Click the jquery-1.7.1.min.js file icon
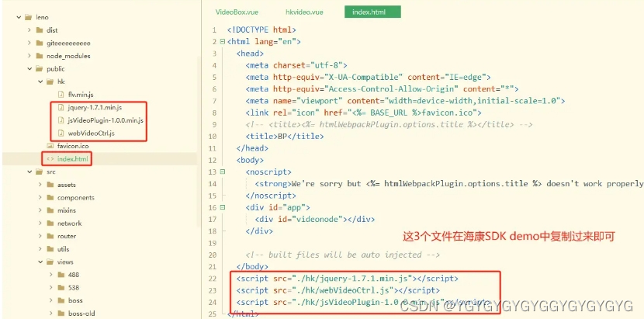This screenshot has width=644, height=319. (x=61, y=107)
